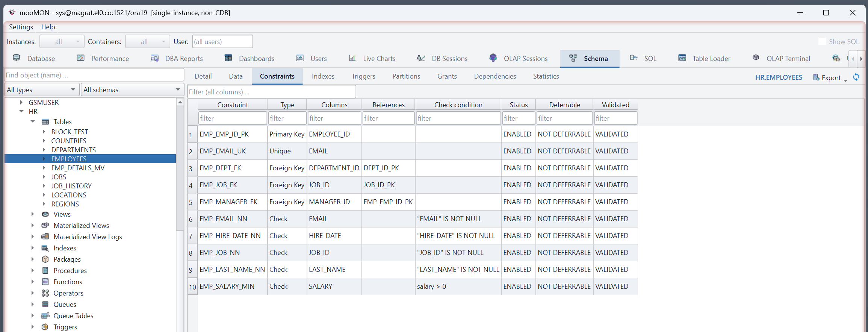The image size is (868, 332).
Task: Click the Queue Tables node icon
Action: coord(45,316)
